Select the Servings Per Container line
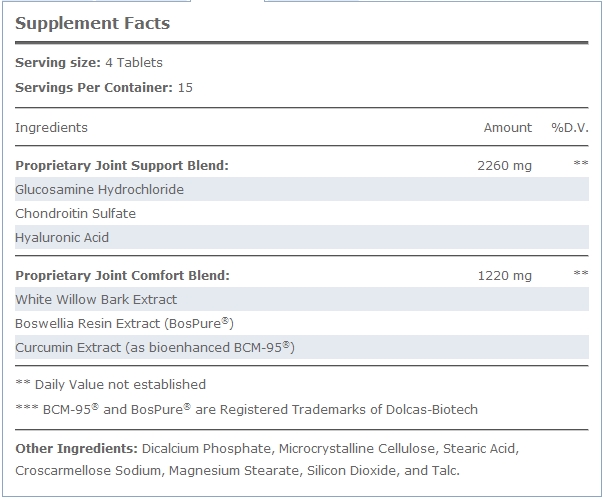This screenshot has height=500, width=604. pos(104,88)
